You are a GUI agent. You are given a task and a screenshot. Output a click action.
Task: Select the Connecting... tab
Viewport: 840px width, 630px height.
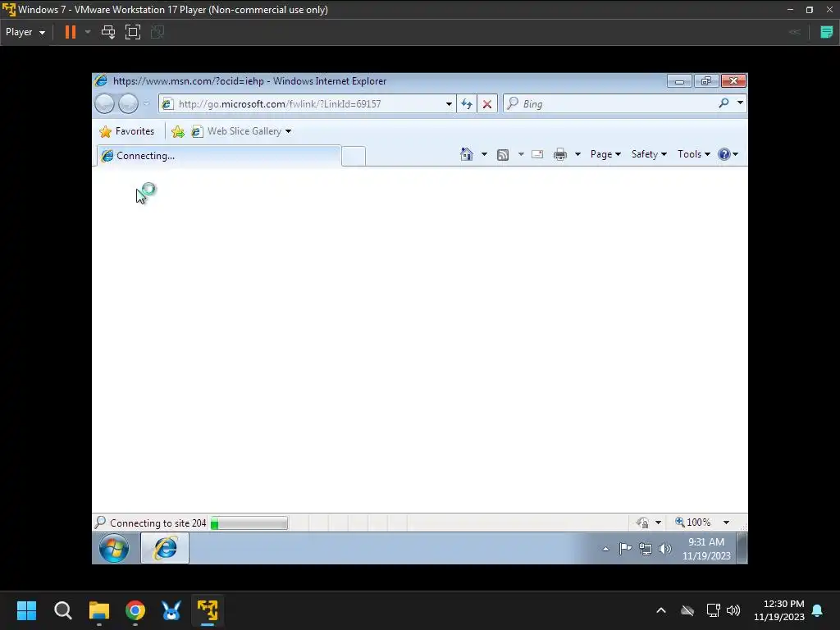point(218,156)
